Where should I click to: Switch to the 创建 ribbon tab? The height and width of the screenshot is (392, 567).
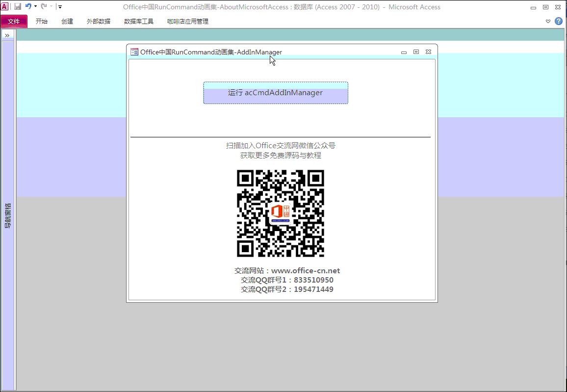pos(67,21)
